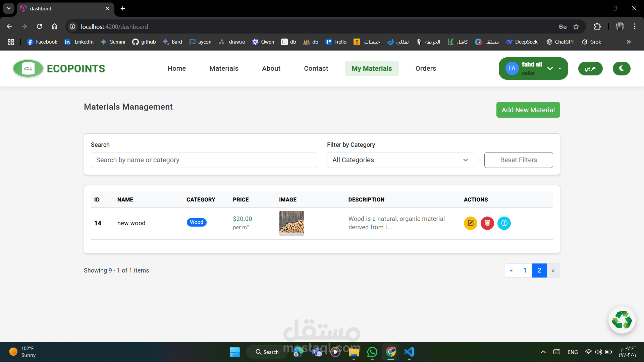Click the floating recycle icon

point(622,320)
